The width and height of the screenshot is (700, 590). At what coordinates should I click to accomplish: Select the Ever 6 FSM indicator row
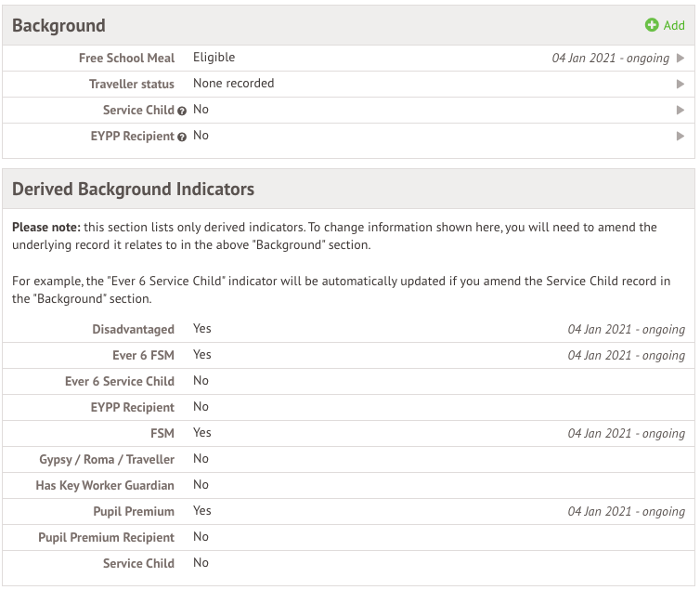tap(143, 355)
